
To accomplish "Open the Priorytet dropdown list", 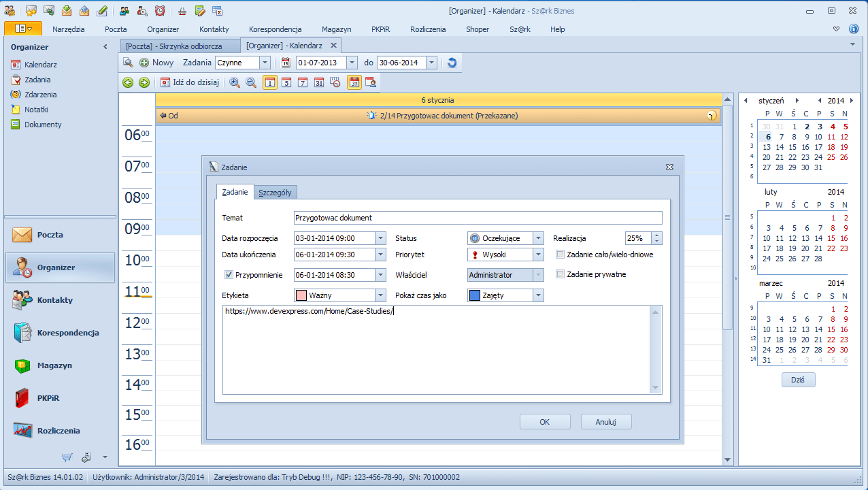I will coord(538,255).
